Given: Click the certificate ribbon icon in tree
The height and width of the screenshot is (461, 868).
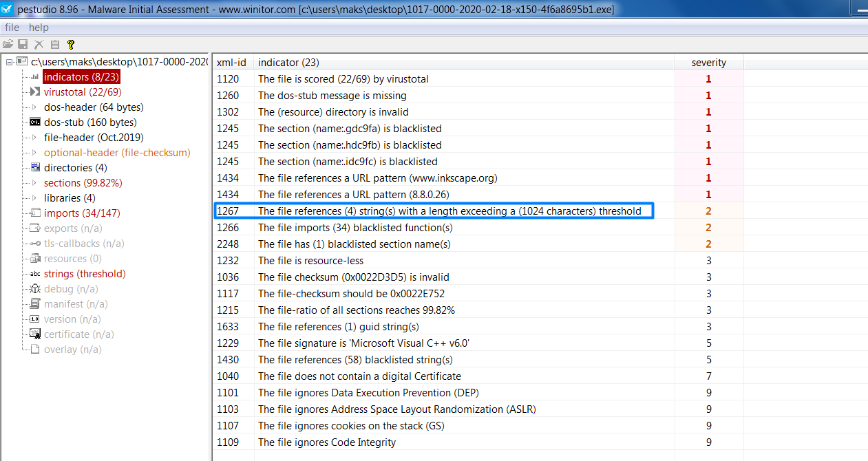Looking at the screenshot, I should 34,334.
